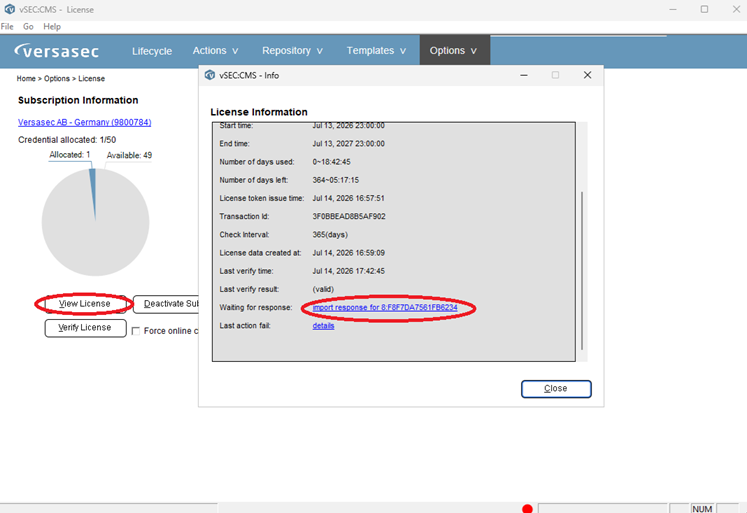Click the Versasec logo in the header

57,50
